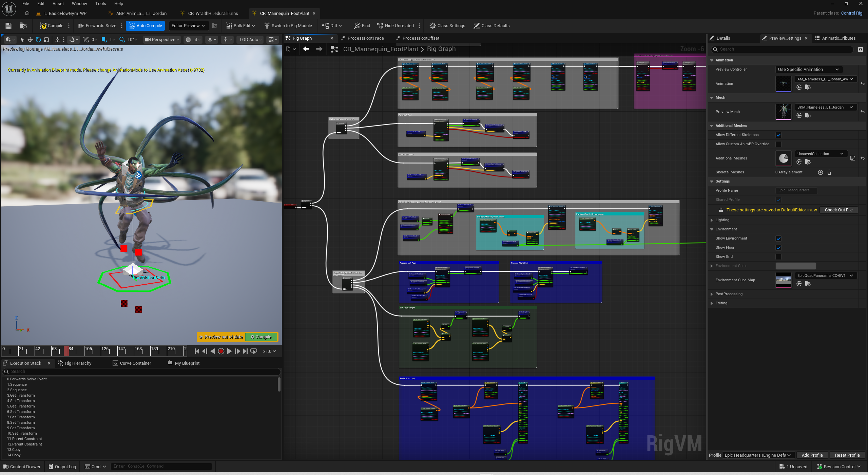Open the Perspective view dropdown
The image size is (868, 475).
point(162,40)
